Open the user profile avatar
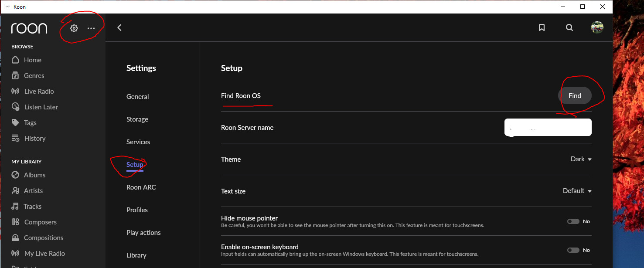Viewport: 644px width, 268px height. click(x=597, y=27)
